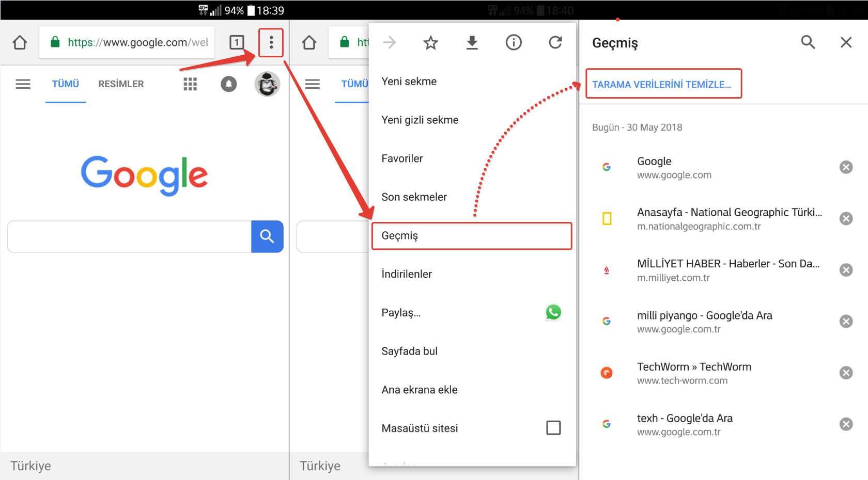868x480 pixels.
Task: Open the tab switcher showing 1
Action: click(x=236, y=42)
